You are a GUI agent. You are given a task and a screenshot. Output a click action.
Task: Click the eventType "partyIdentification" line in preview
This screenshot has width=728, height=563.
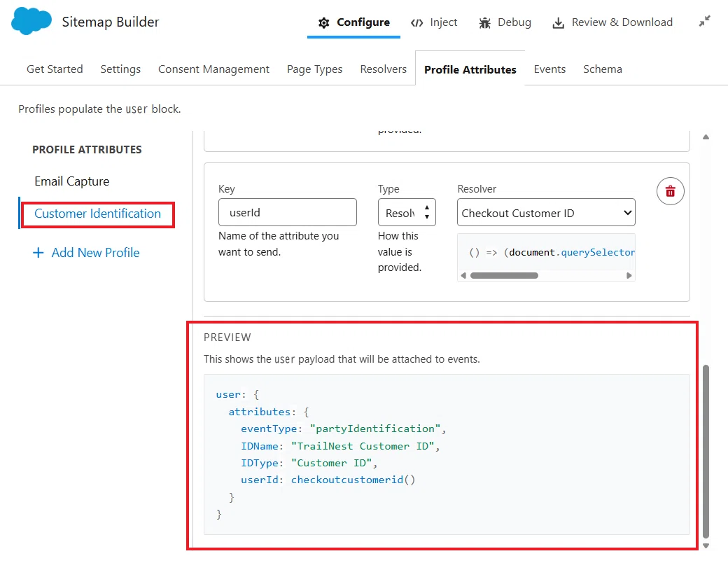[343, 429]
